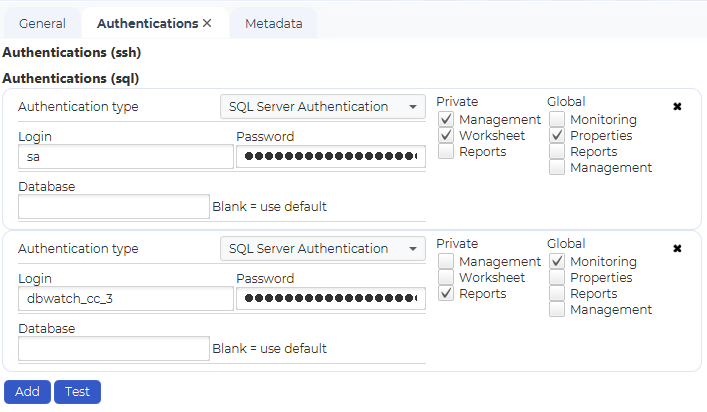Image resolution: width=707 pixels, height=412 pixels.
Task: Open authentication type dropdown for dbwatch_cc_3
Action: pyautogui.click(x=322, y=249)
